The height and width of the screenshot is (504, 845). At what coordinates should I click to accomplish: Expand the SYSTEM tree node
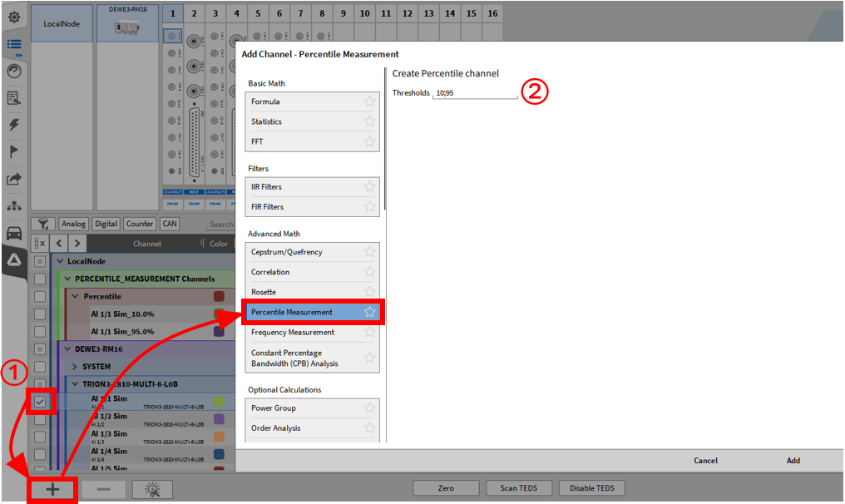click(x=75, y=366)
